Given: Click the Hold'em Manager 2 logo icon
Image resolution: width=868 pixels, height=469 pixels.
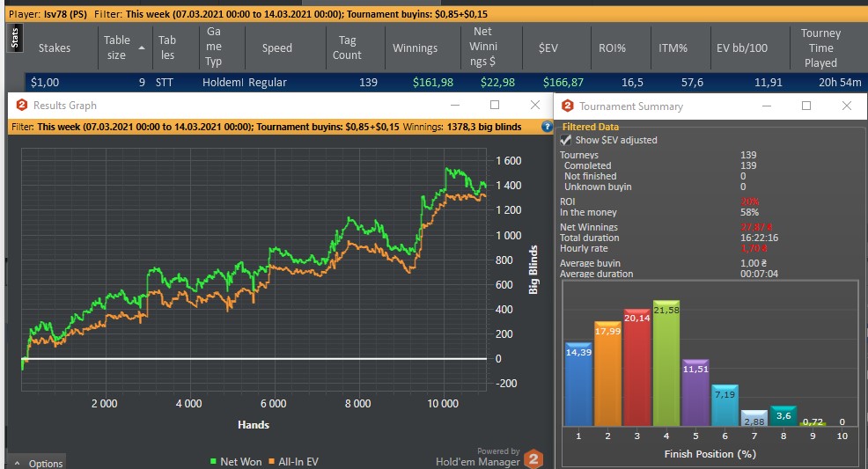Looking at the screenshot, I should click(x=533, y=458).
